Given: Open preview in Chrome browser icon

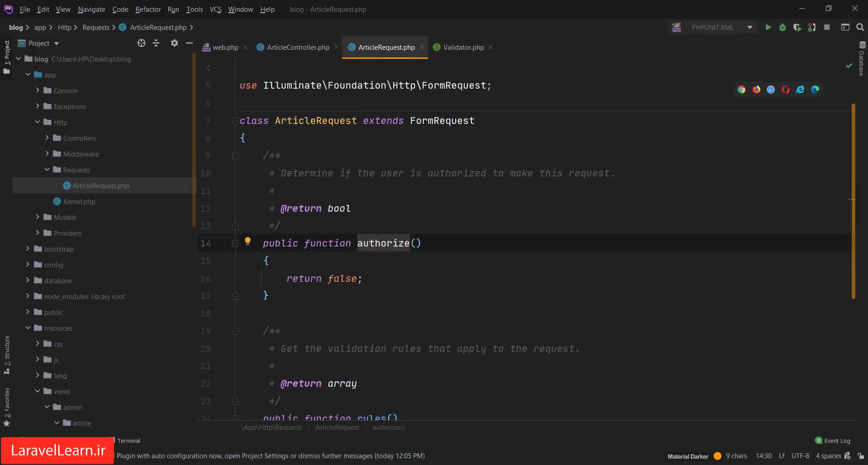Looking at the screenshot, I should 741,90.
